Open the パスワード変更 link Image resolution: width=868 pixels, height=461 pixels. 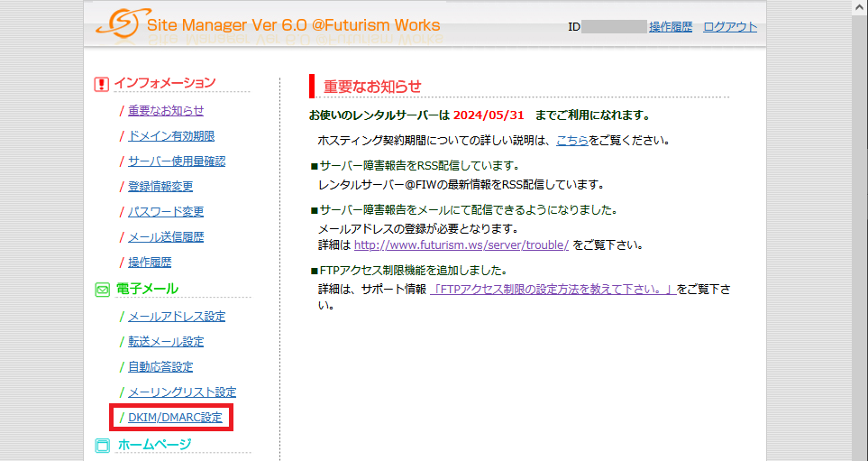[166, 212]
